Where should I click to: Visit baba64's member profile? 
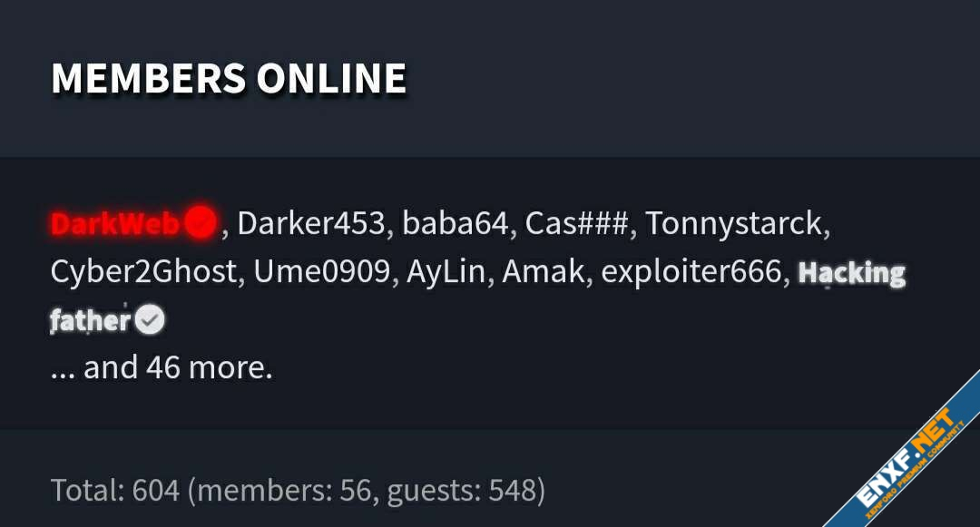[x=455, y=223]
